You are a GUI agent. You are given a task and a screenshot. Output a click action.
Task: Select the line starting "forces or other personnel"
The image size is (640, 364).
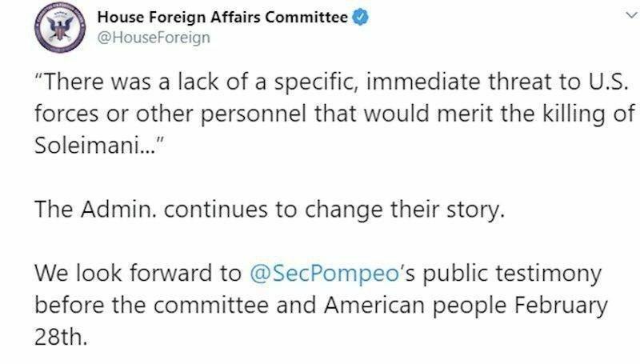334,114
